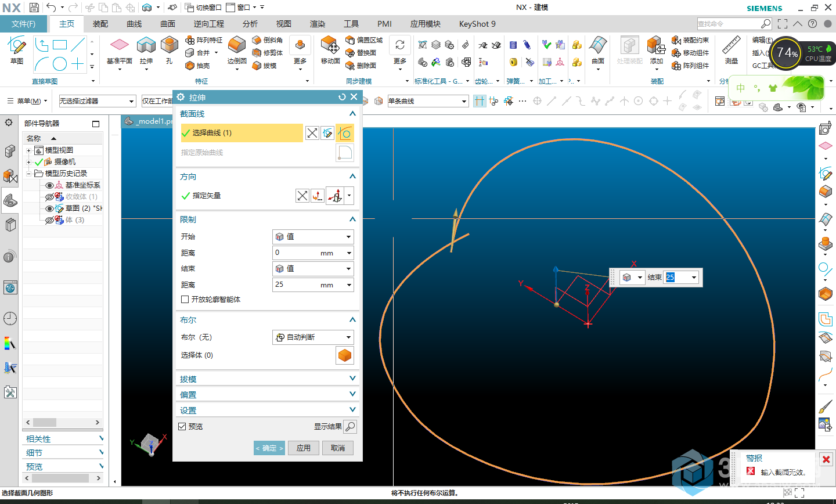Click Pattern Feature (阵列特征) tool
Screen dimensions: 836x504
click(204, 40)
